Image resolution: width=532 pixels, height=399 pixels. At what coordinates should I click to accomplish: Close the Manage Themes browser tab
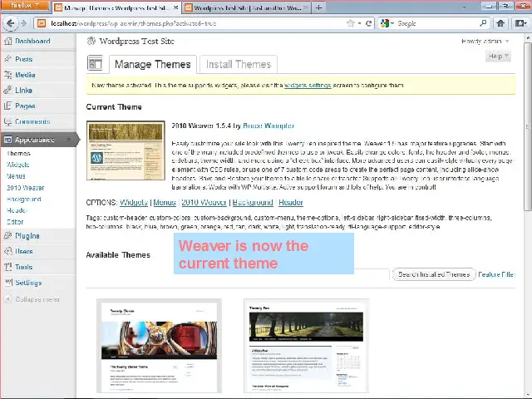175,7
